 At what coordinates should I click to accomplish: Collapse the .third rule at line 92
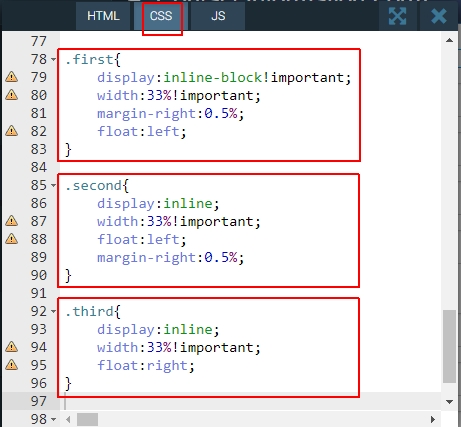54,312
